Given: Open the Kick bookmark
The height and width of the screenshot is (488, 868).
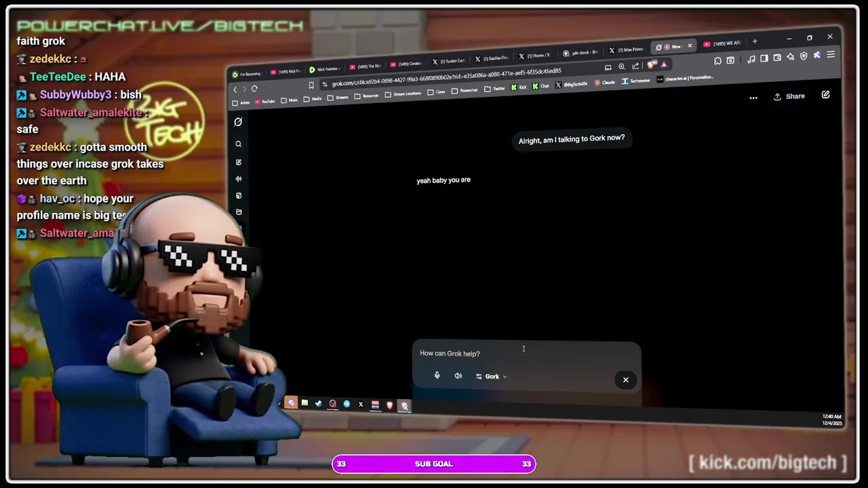Looking at the screenshot, I should click(519, 87).
